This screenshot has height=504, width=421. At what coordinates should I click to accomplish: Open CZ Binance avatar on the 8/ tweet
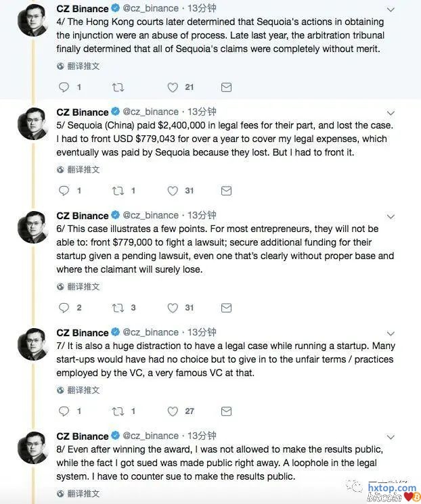(x=32, y=448)
